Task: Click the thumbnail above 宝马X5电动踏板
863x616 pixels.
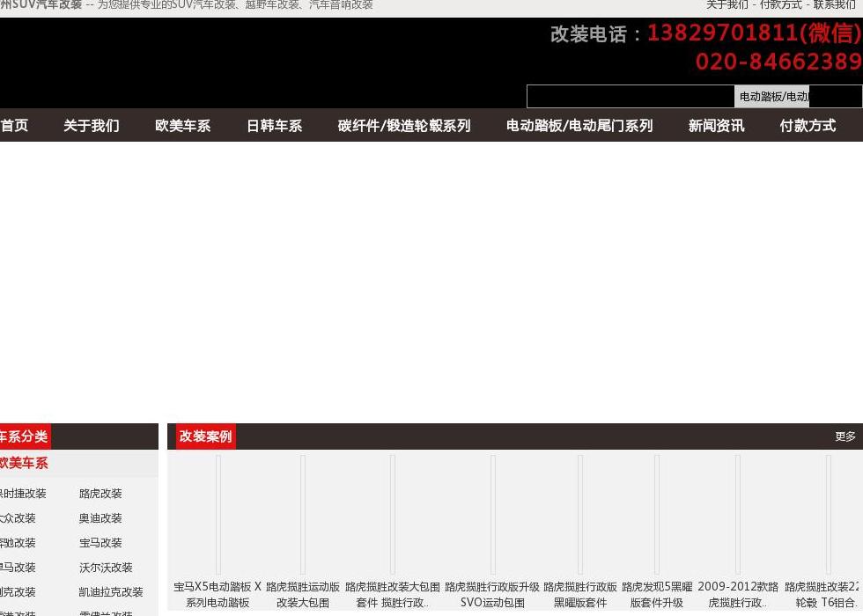Action: point(218,515)
